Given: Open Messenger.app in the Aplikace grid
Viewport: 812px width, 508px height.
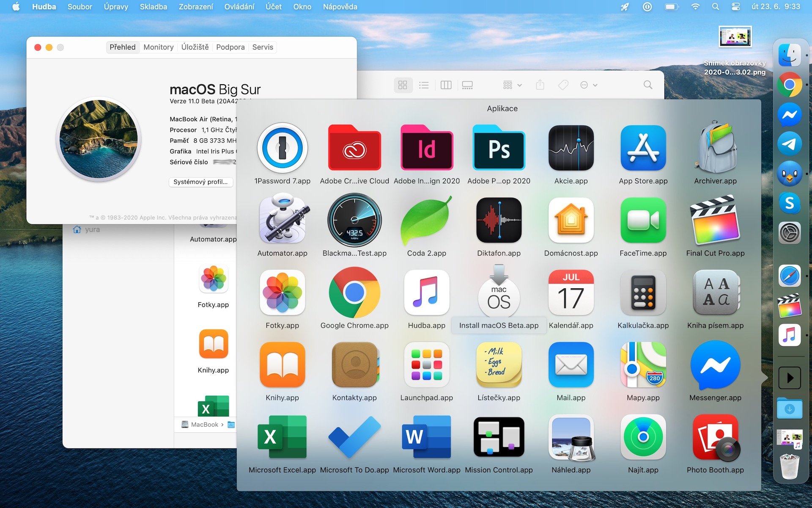Looking at the screenshot, I should tap(716, 365).
